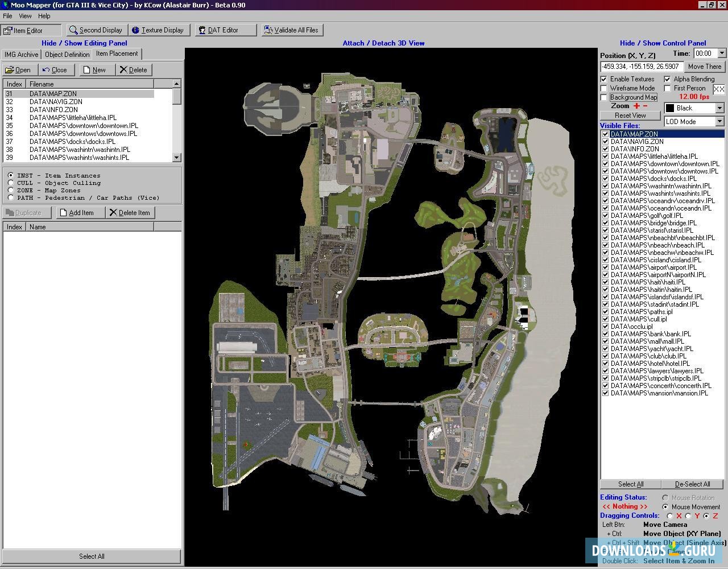Image resolution: width=728 pixels, height=569 pixels.
Task: Zoom in using the red plus icon
Action: coord(636,106)
